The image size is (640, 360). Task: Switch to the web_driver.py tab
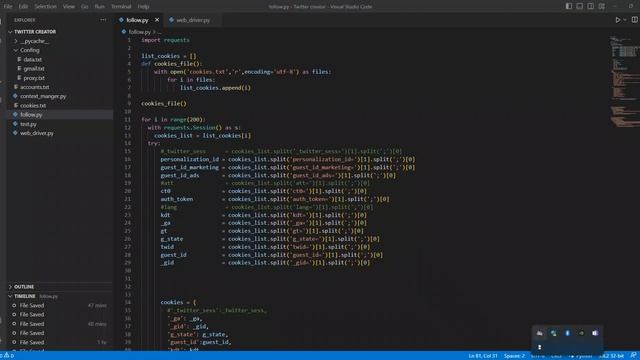[x=192, y=20]
